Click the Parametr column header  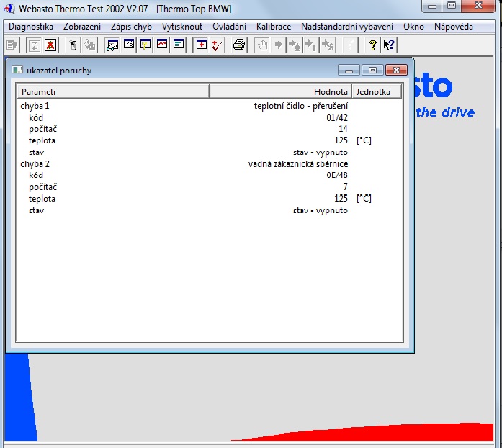(x=112, y=91)
